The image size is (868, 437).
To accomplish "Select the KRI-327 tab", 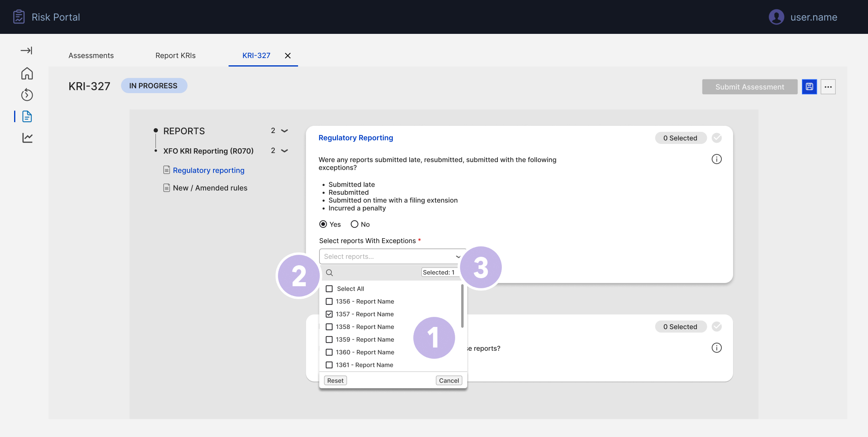I will (256, 56).
